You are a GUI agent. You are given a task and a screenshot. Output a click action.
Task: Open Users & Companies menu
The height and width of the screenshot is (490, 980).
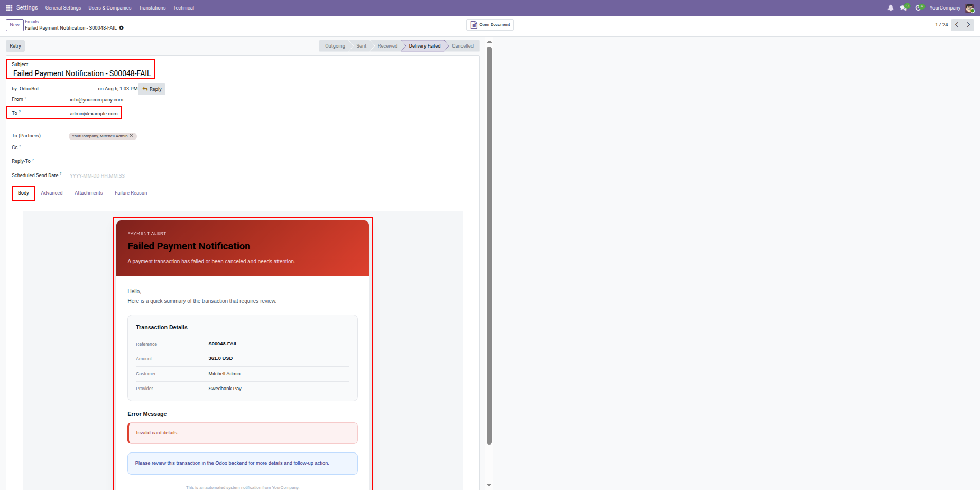110,8
